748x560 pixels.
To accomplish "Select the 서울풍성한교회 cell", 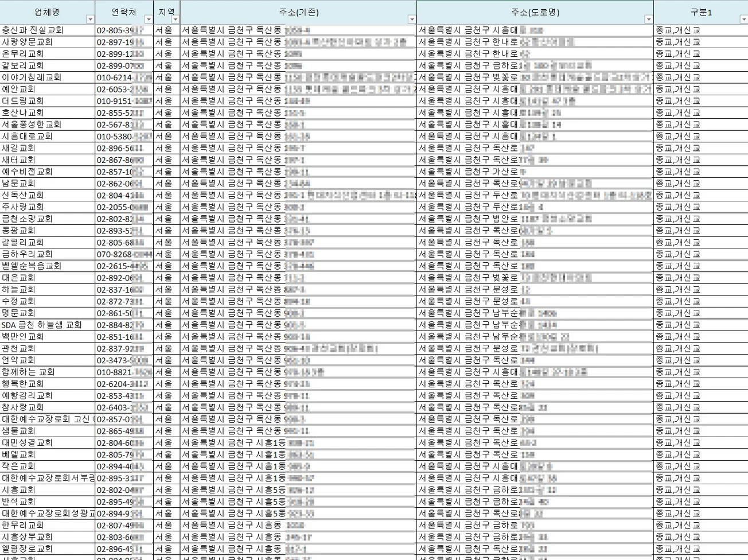I will click(48, 124).
